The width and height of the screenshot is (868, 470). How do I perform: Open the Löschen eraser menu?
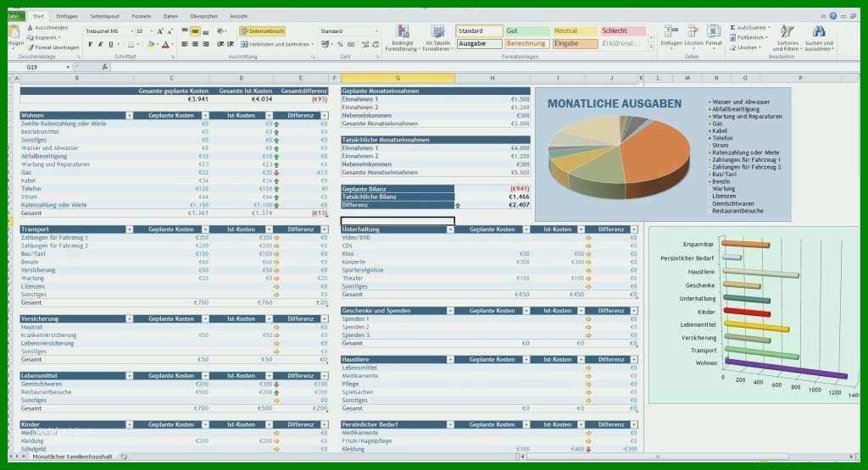pyautogui.click(x=744, y=47)
